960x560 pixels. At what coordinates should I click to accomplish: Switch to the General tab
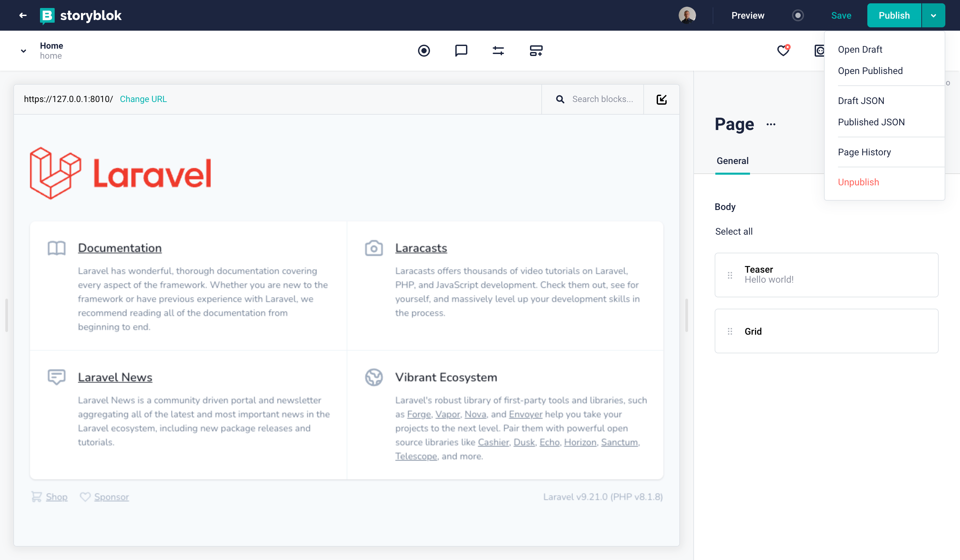(732, 161)
